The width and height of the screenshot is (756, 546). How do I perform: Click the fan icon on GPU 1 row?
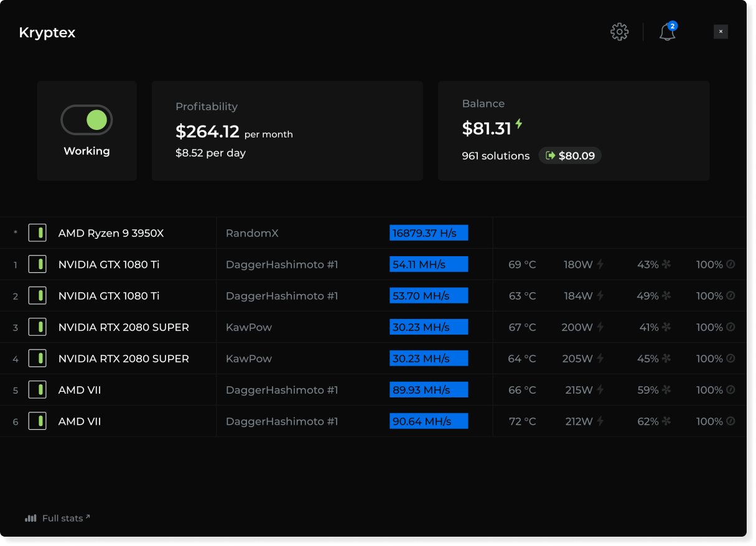(666, 264)
